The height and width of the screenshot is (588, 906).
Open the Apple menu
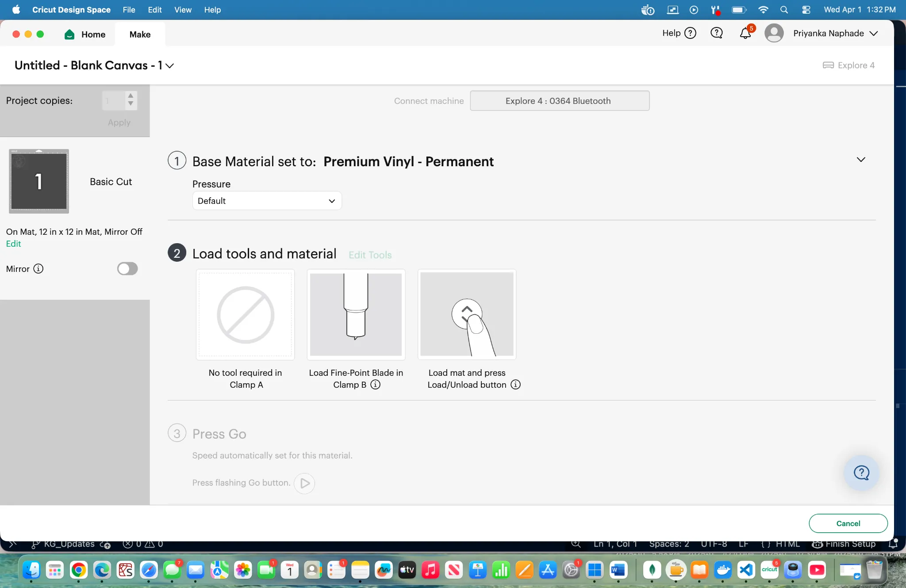pos(16,10)
